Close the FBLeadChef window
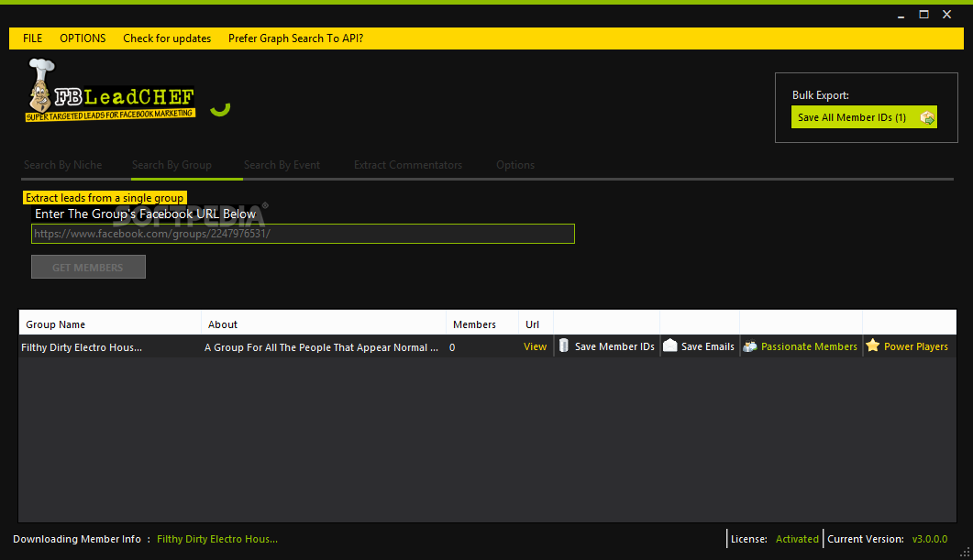 pos(947,15)
